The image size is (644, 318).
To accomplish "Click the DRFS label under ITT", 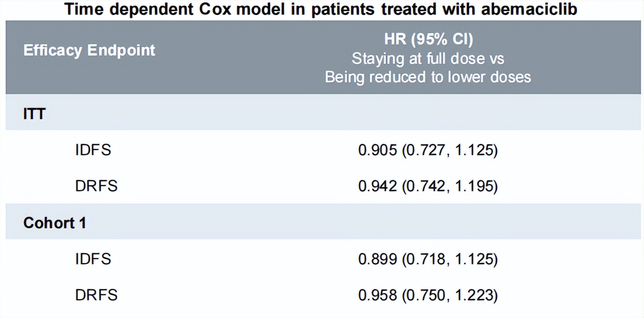I will (96, 186).
